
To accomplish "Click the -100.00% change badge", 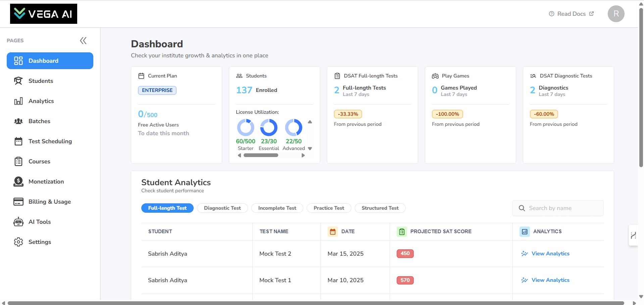I will point(447,114).
